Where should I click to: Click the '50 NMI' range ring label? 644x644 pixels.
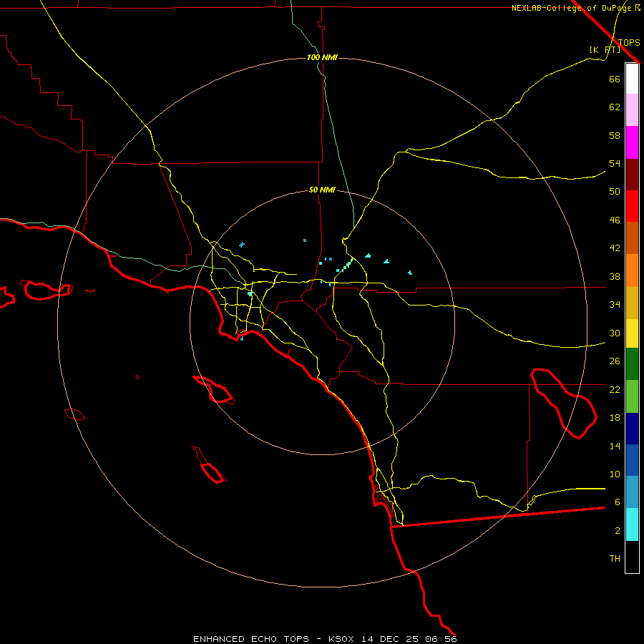pos(322,190)
